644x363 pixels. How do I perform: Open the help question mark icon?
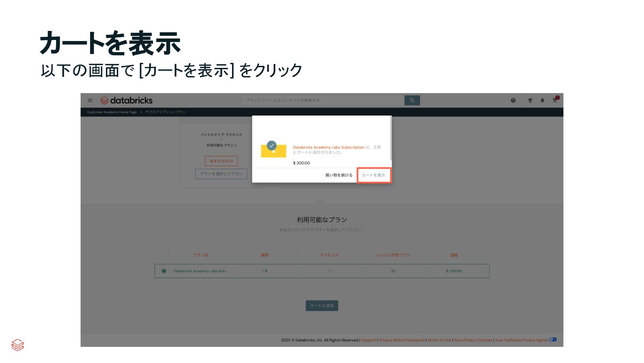tap(513, 100)
